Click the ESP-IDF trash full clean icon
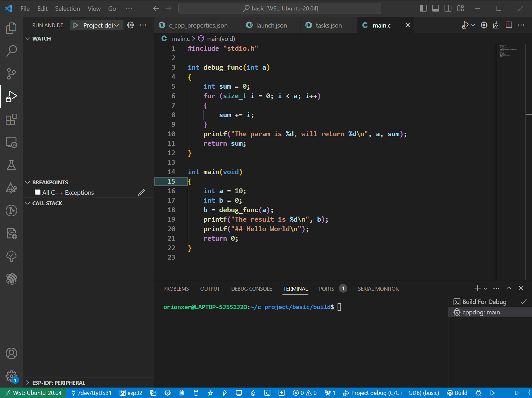Viewport: 532px width, 398px height. [181, 393]
